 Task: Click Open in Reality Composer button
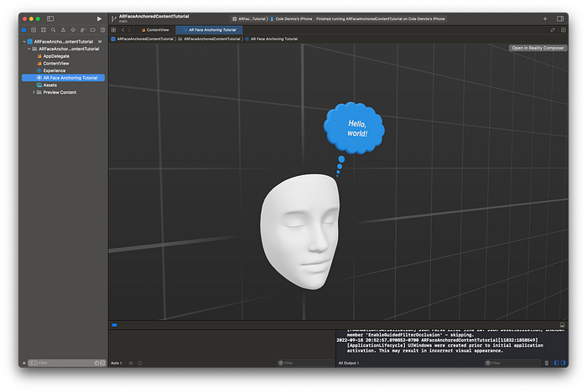click(538, 48)
